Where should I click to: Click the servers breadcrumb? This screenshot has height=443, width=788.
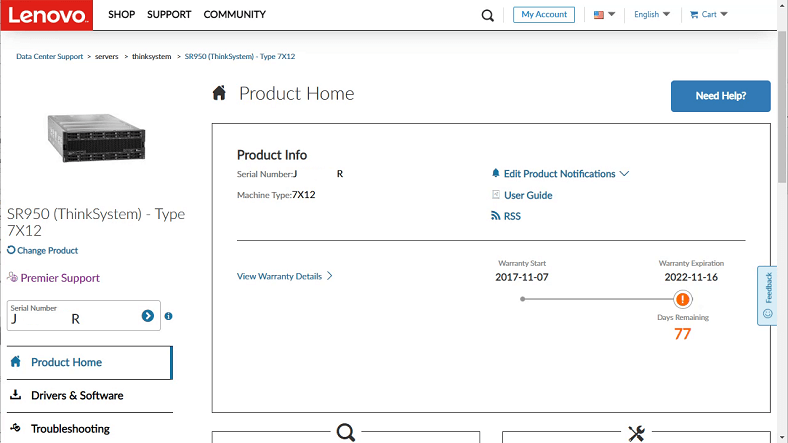pyautogui.click(x=107, y=56)
